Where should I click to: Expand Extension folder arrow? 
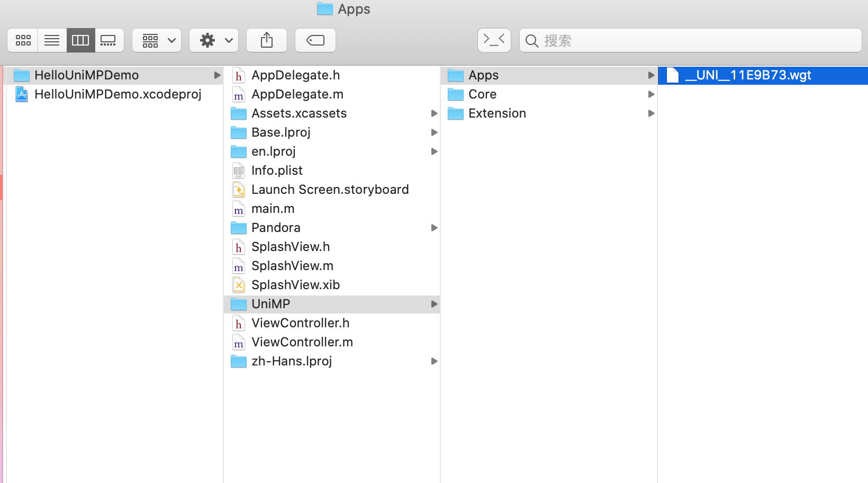651,113
